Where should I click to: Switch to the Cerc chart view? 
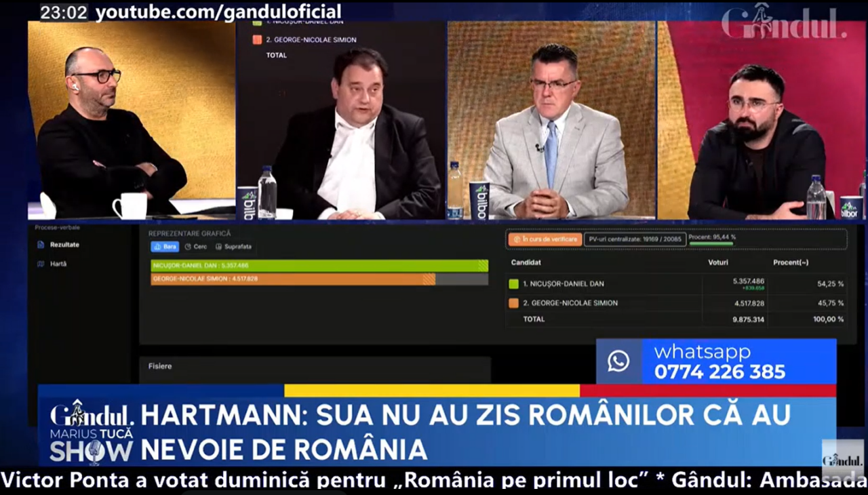(x=196, y=247)
